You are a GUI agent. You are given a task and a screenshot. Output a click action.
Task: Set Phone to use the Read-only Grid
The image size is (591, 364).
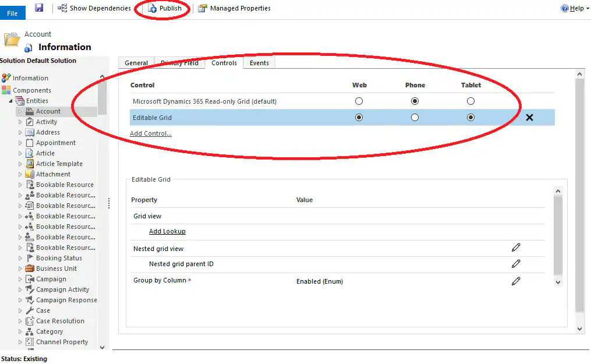[415, 101]
